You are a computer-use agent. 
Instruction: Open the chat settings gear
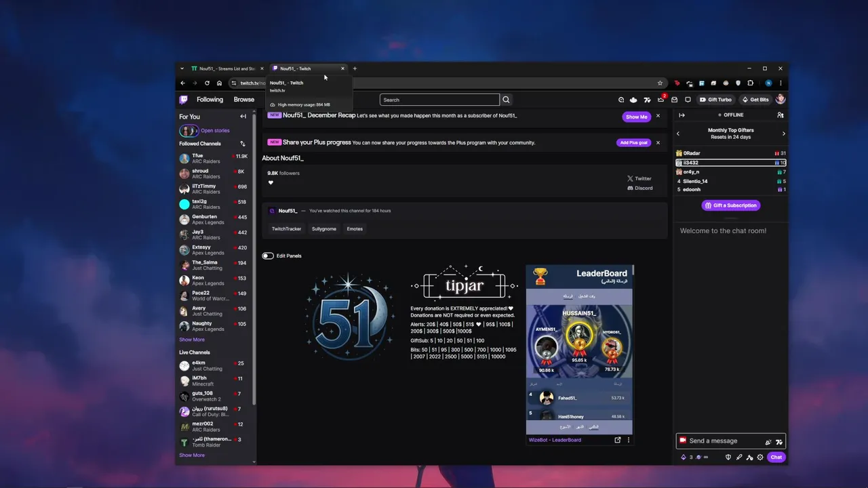(x=760, y=457)
